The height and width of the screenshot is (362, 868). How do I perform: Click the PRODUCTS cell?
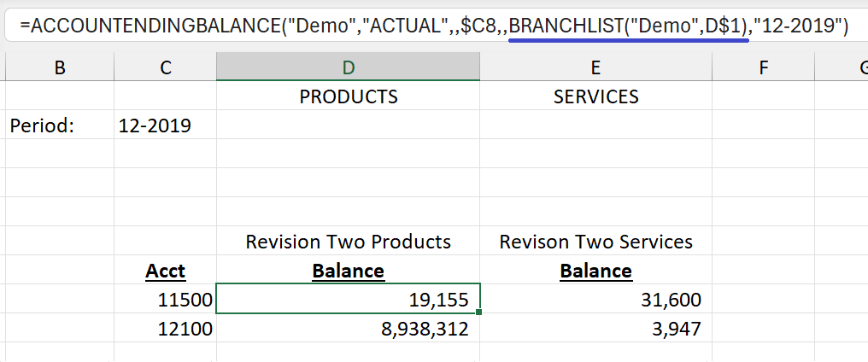349,96
